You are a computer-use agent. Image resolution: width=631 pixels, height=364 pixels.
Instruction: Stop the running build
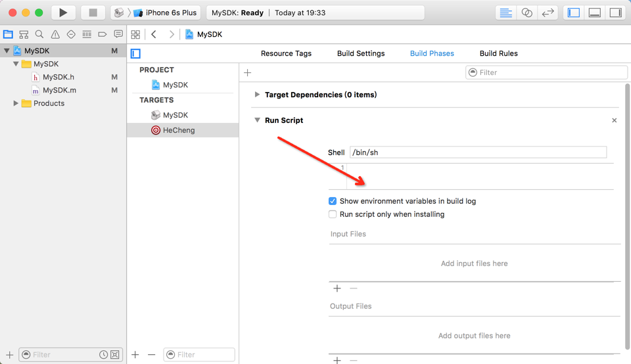[x=93, y=12]
